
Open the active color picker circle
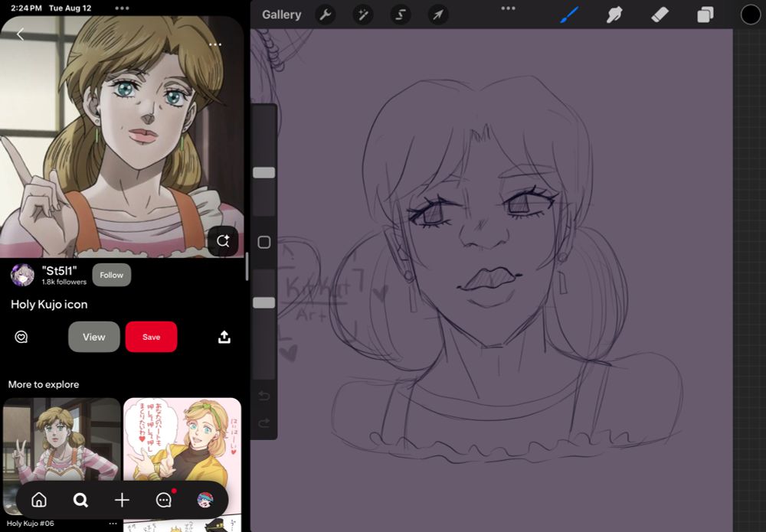click(751, 15)
